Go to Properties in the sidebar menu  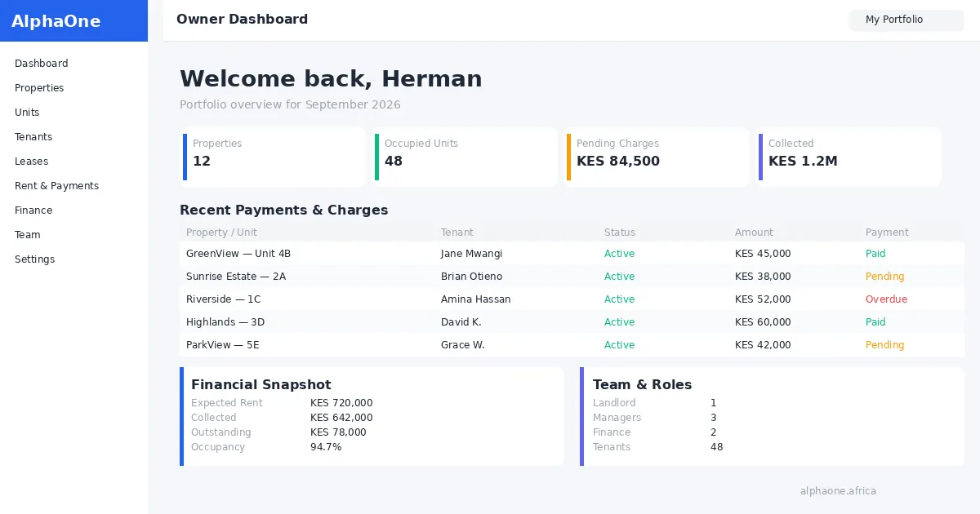39,88
